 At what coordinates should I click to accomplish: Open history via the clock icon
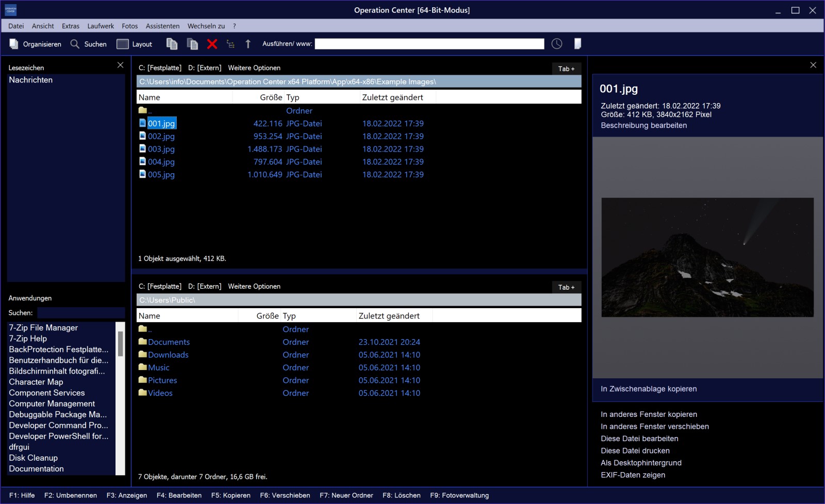(x=557, y=44)
